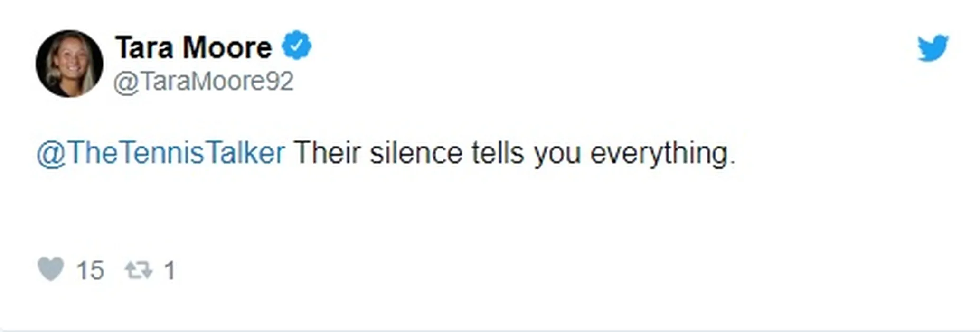Click the tweet text "Their silence tells you everything."
Screen dimensions: 980x332
514,153
